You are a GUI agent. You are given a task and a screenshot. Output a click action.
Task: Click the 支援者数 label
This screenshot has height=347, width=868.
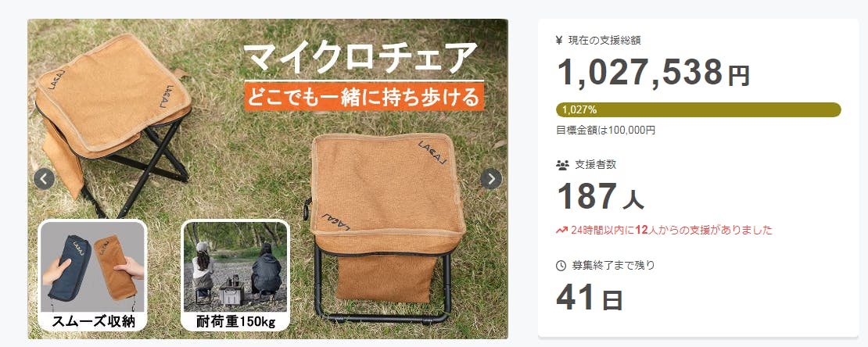point(596,164)
